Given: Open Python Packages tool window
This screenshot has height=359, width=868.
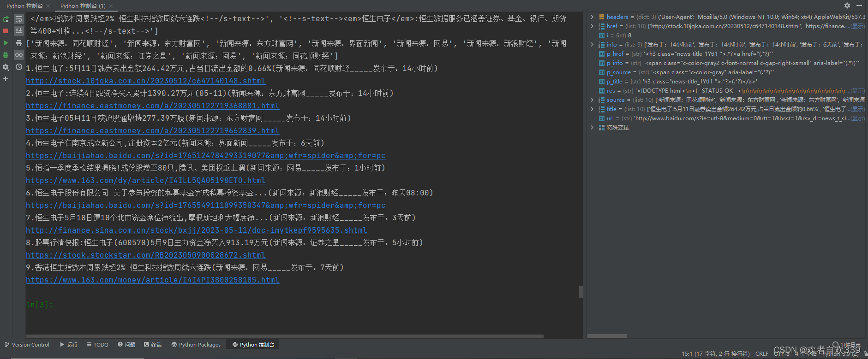Looking at the screenshot, I should pyautogui.click(x=196, y=345).
